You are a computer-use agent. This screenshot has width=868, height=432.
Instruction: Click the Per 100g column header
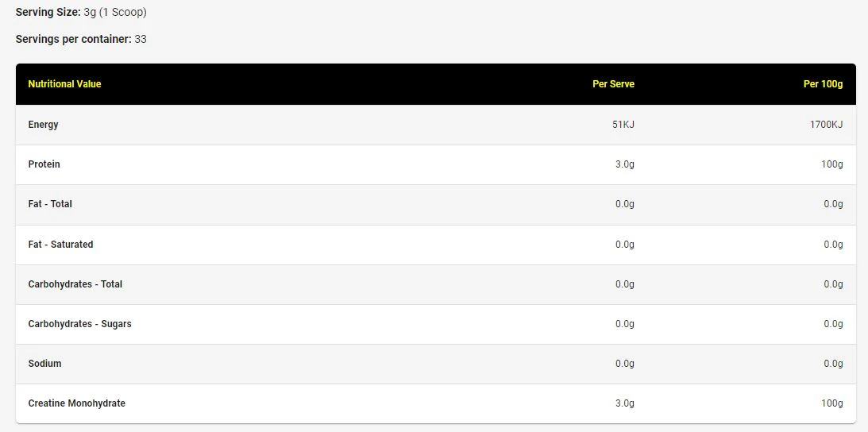(823, 84)
